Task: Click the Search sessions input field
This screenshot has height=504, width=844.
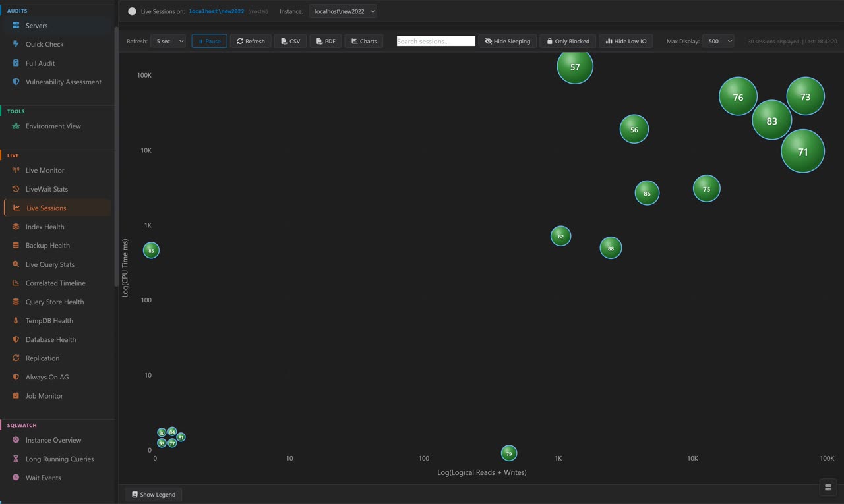Action: (x=435, y=41)
